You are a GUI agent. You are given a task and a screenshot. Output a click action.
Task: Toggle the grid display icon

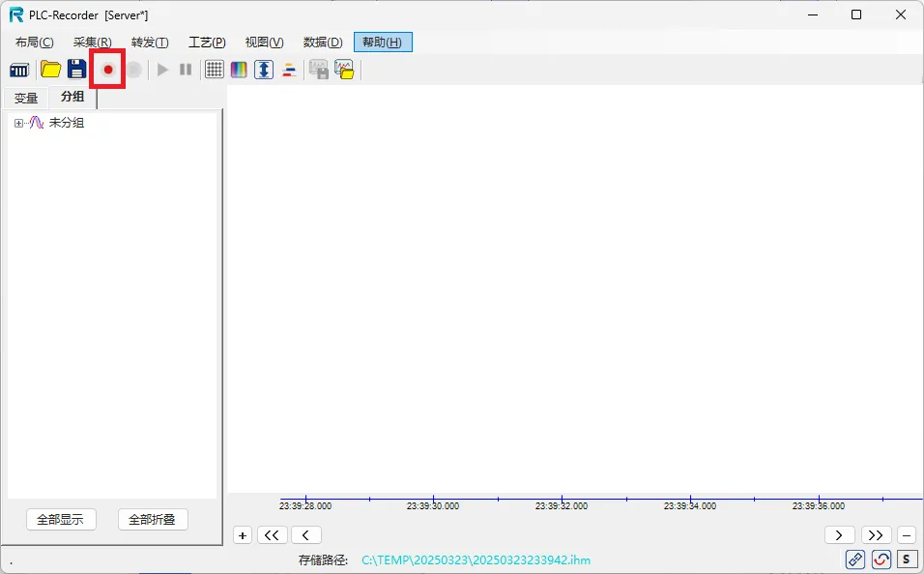(214, 70)
